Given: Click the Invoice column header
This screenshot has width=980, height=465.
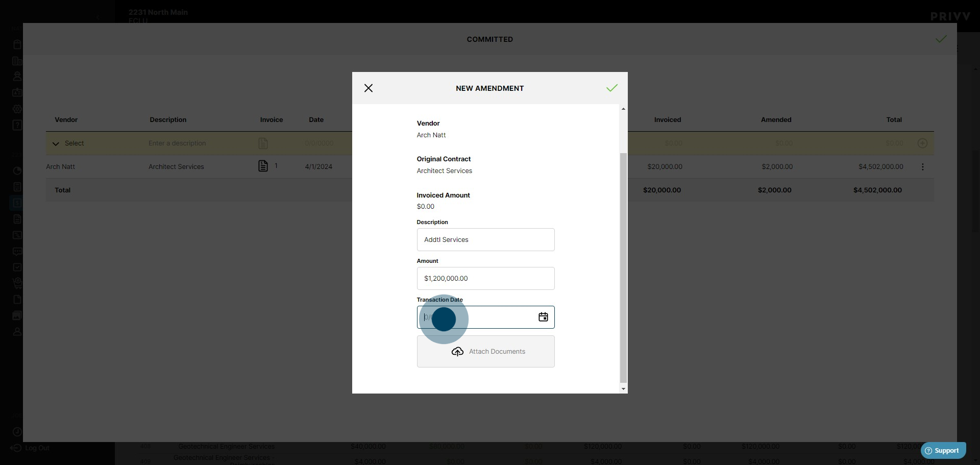Looking at the screenshot, I should click(272, 120).
